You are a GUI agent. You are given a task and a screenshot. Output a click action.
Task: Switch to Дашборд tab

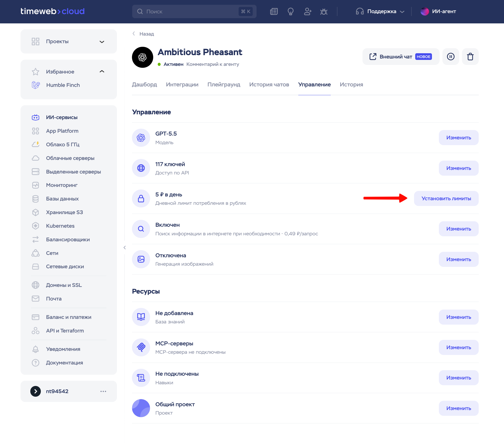[144, 84]
